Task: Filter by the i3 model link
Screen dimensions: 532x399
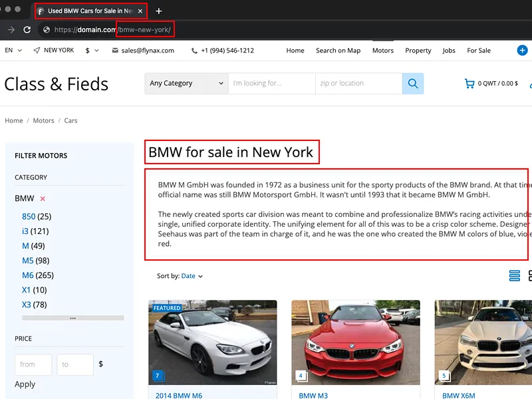Action: pyautogui.click(x=25, y=231)
